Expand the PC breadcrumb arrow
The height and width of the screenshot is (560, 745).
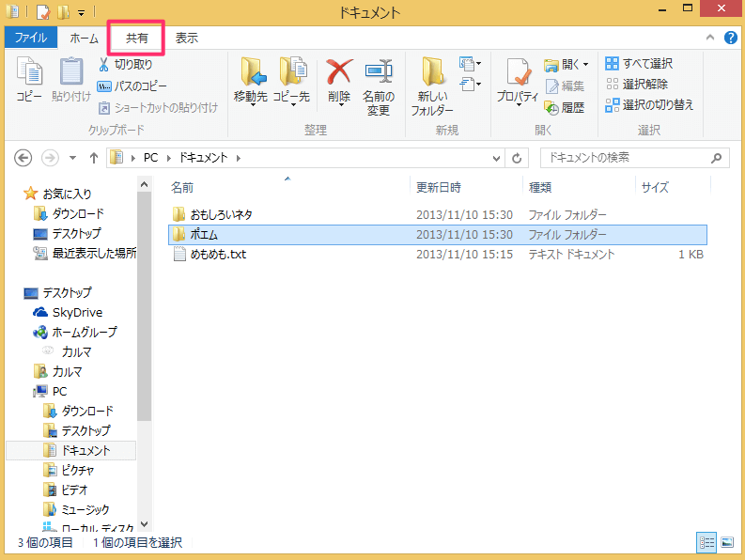pyautogui.click(x=168, y=158)
